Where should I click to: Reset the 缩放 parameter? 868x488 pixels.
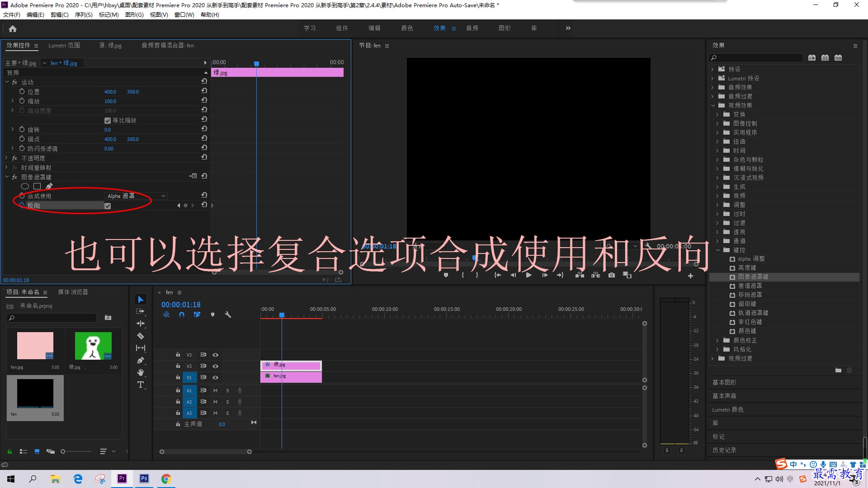204,100
